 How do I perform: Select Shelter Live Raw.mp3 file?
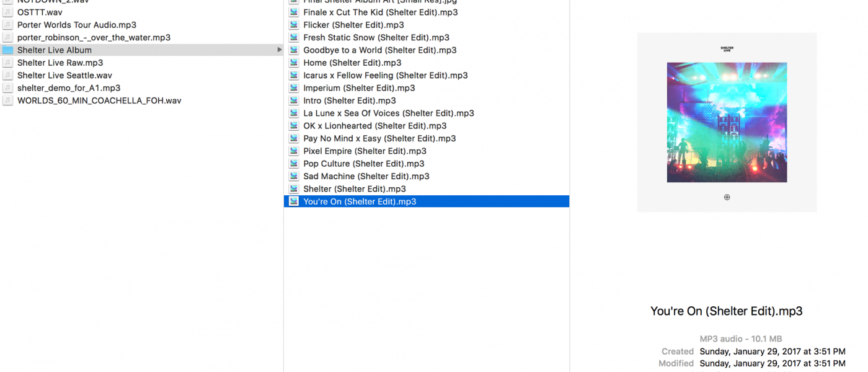pyautogui.click(x=60, y=63)
